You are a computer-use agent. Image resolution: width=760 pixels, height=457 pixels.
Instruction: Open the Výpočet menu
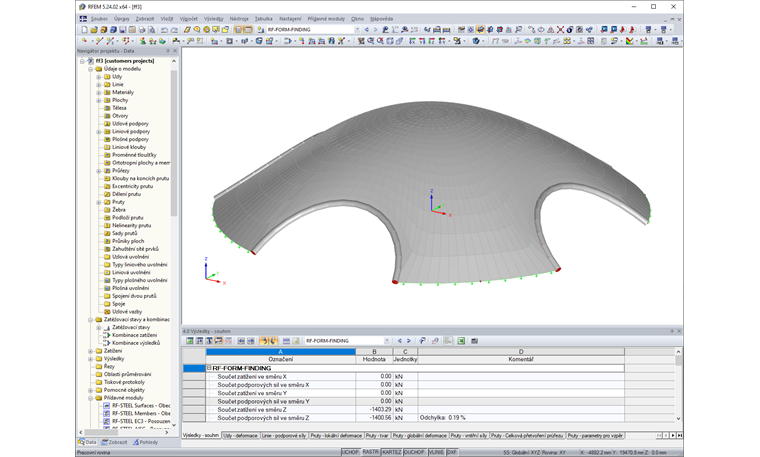[189, 19]
